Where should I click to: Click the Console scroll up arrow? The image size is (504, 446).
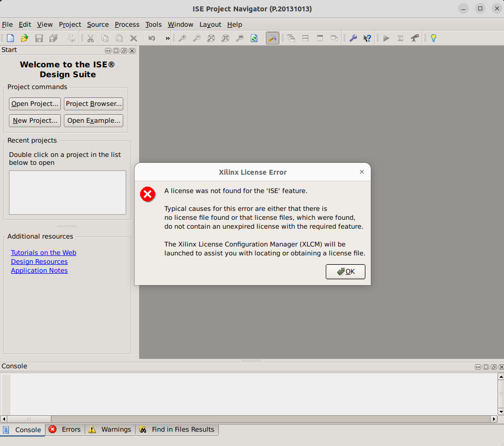[x=501, y=377]
